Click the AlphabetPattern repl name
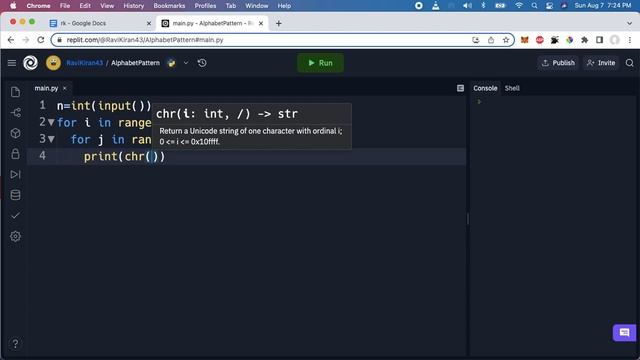 click(x=135, y=63)
